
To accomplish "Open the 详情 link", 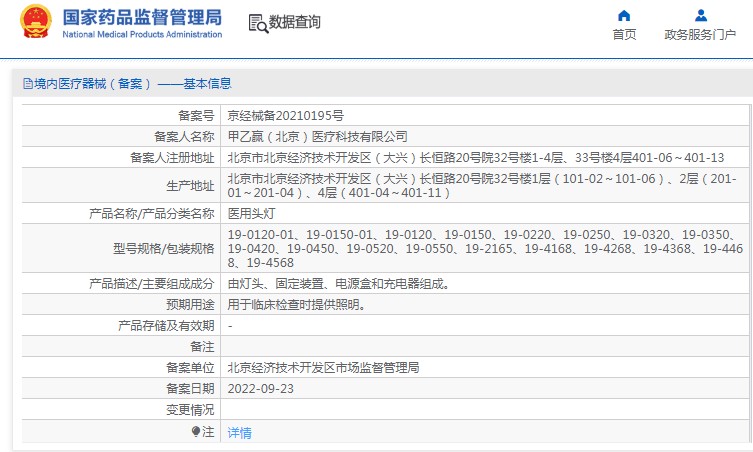I will 240,433.
